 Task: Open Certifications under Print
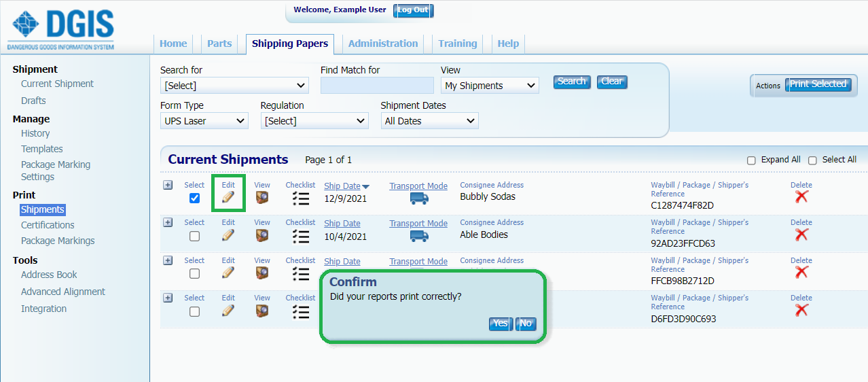pos(48,225)
